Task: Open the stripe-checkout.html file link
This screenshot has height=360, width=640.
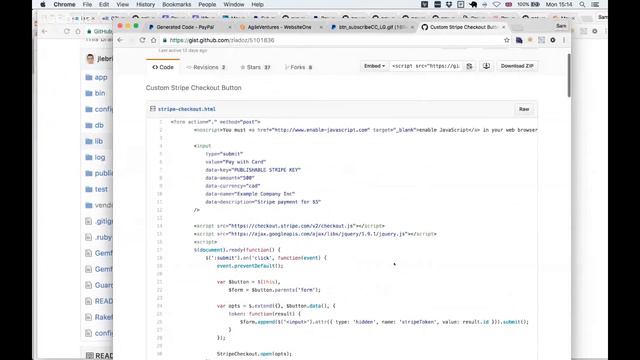Action: (x=187, y=109)
